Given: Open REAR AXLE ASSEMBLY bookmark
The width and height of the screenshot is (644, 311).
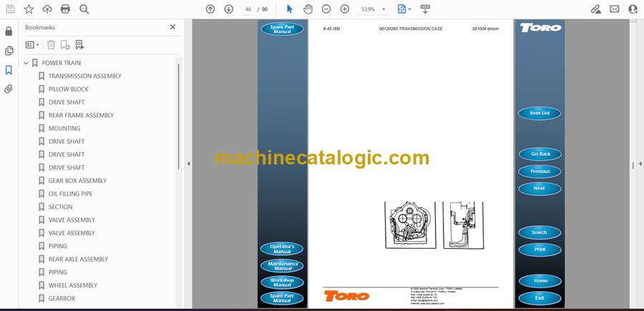Looking at the screenshot, I should pos(78,260).
